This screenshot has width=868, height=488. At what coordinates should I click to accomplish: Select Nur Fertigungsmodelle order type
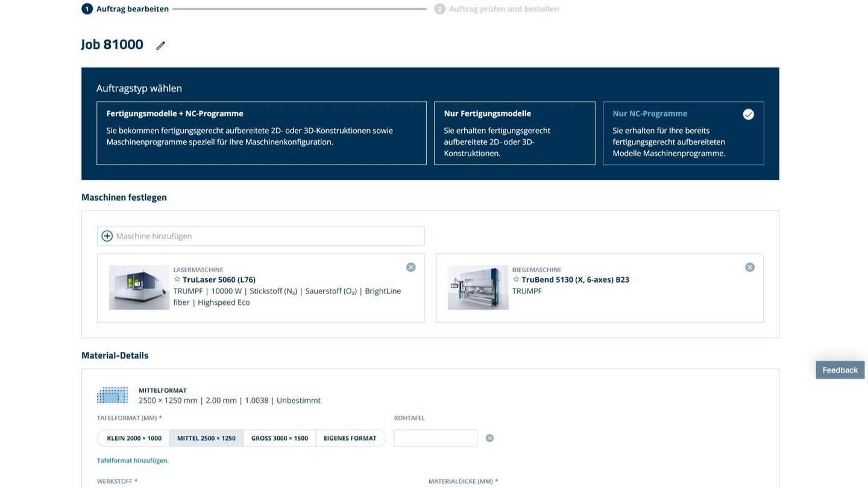click(x=514, y=133)
